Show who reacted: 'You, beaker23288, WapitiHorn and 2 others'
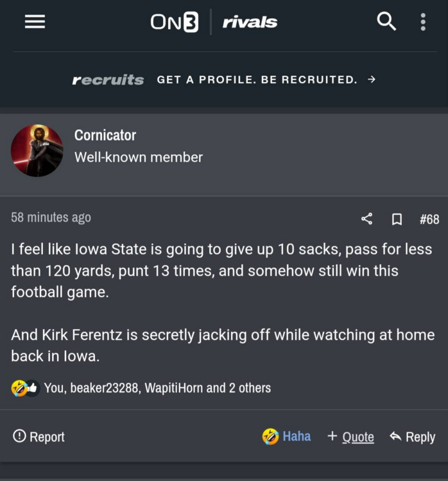The width and height of the screenshot is (448, 481). [x=157, y=388]
